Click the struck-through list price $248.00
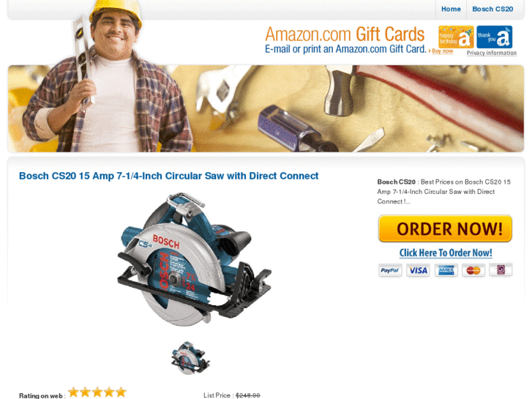This screenshot has height=399, width=532. click(x=247, y=395)
